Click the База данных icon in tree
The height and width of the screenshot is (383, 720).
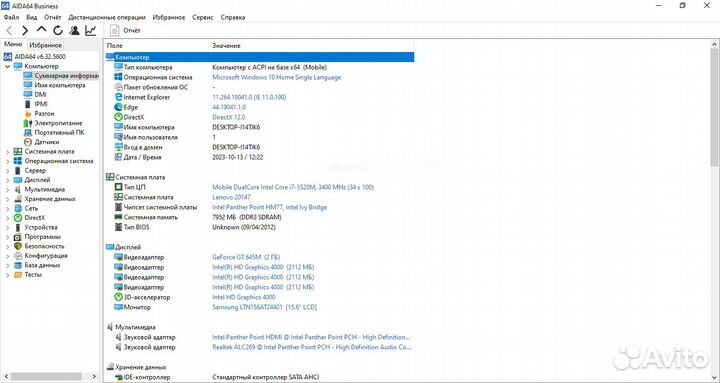point(18,265)
